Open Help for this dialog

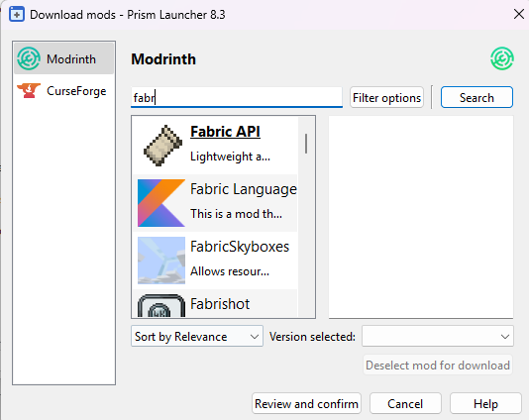(x=485, y=403)
